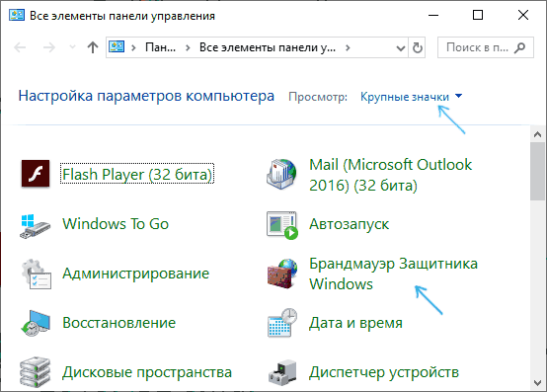Open Дисковые пространства link

[147, 372]
